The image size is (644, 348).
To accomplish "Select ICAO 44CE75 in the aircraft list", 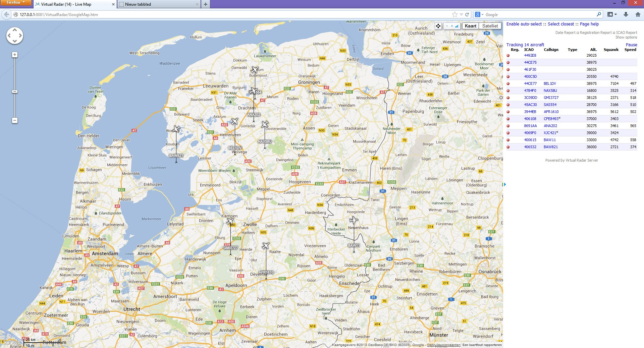I will (x=530, y=63).
